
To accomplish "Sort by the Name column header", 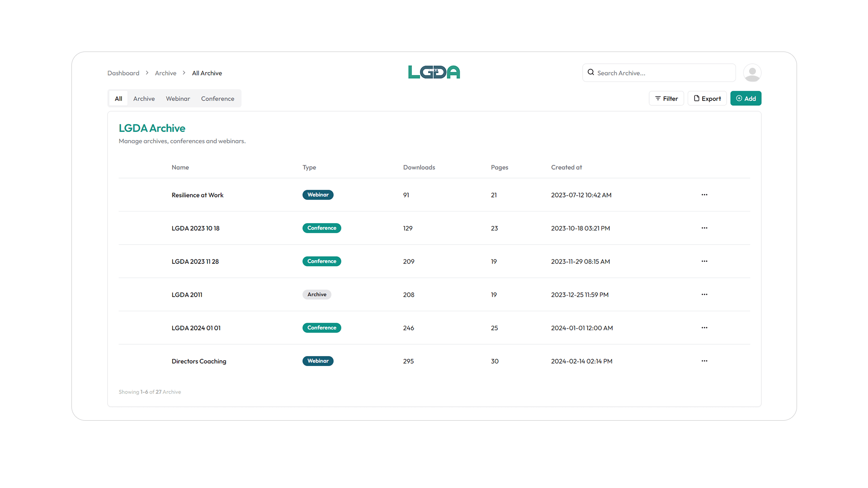I will pyautogui.click(x=180, y=167).
